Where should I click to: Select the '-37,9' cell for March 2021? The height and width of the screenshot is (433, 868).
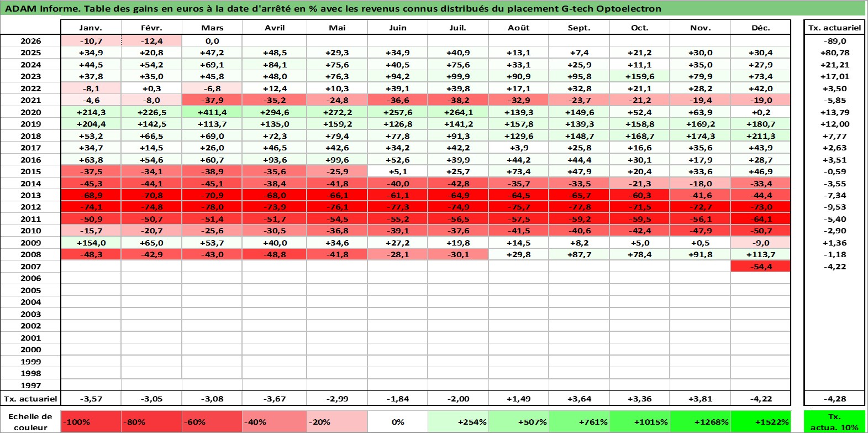[x=212, y=100]
